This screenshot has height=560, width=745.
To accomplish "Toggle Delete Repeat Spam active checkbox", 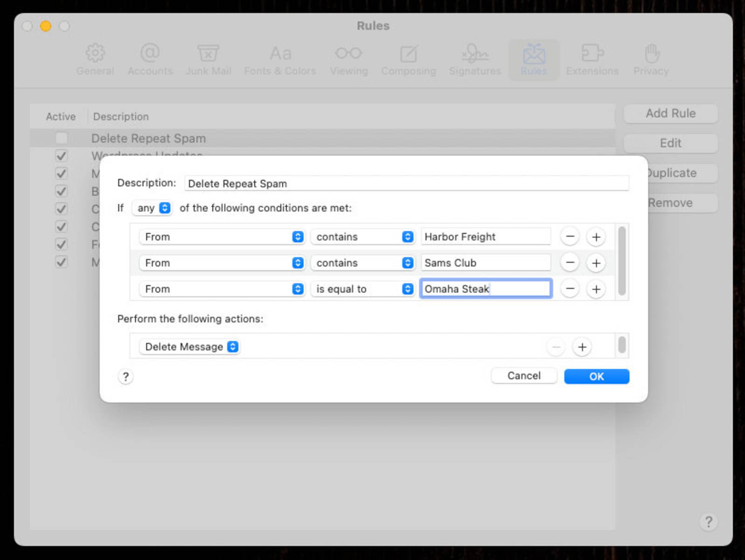I will (61, 138).
